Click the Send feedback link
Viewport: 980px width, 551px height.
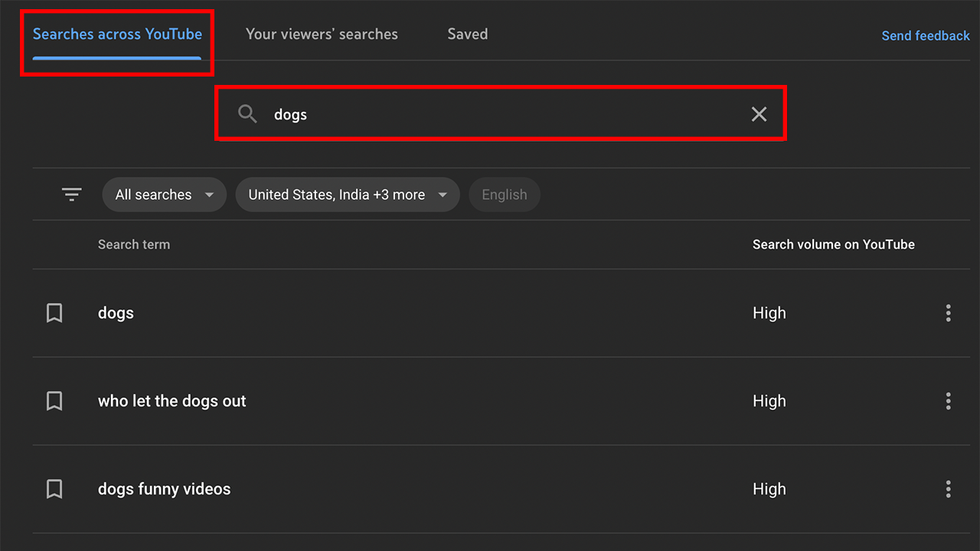(x=926, y=36)
